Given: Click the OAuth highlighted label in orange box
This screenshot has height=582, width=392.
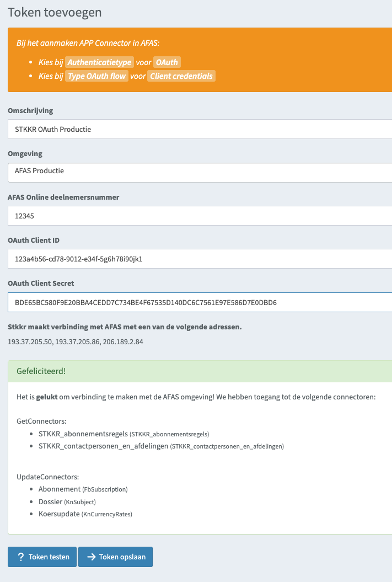Looking at the screenshot, I should 167,62.
